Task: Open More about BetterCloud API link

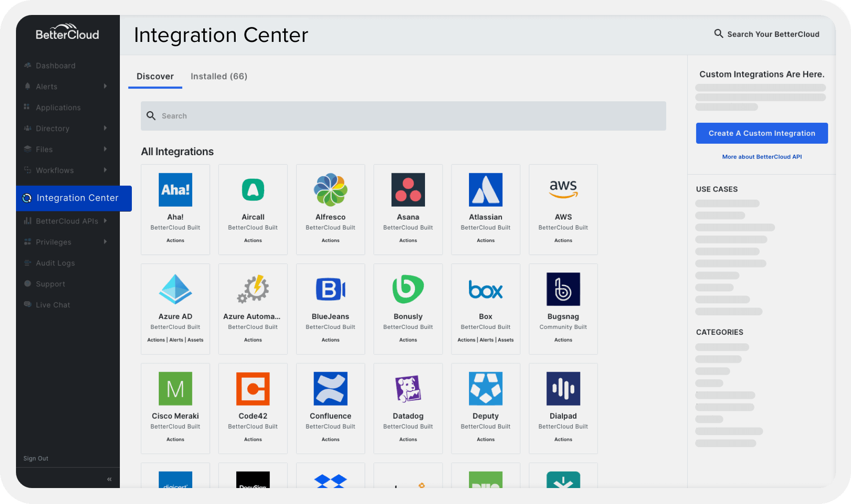Action: pyautogui.click(x=762, y=157)
